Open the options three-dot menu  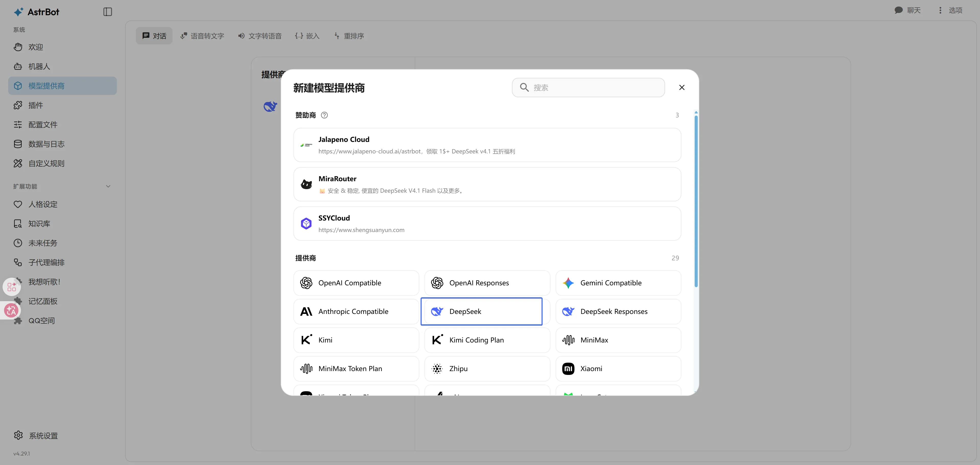(x=940, y=10)
